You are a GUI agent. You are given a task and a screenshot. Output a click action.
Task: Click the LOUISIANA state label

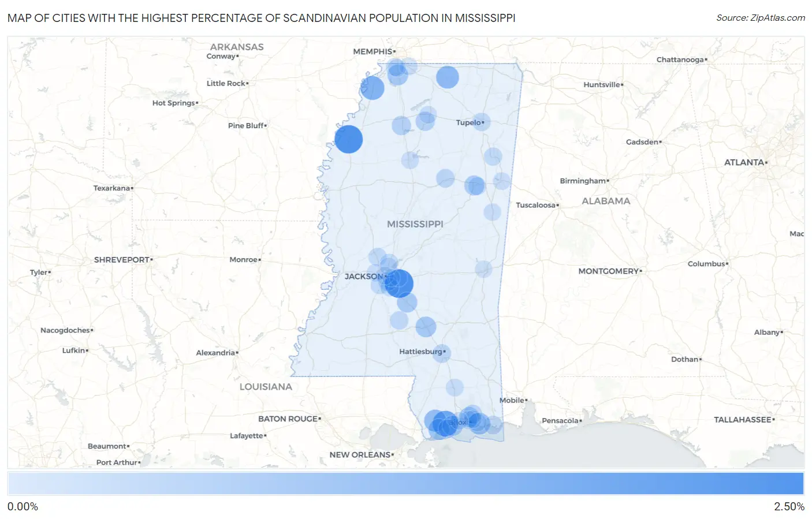266,387
